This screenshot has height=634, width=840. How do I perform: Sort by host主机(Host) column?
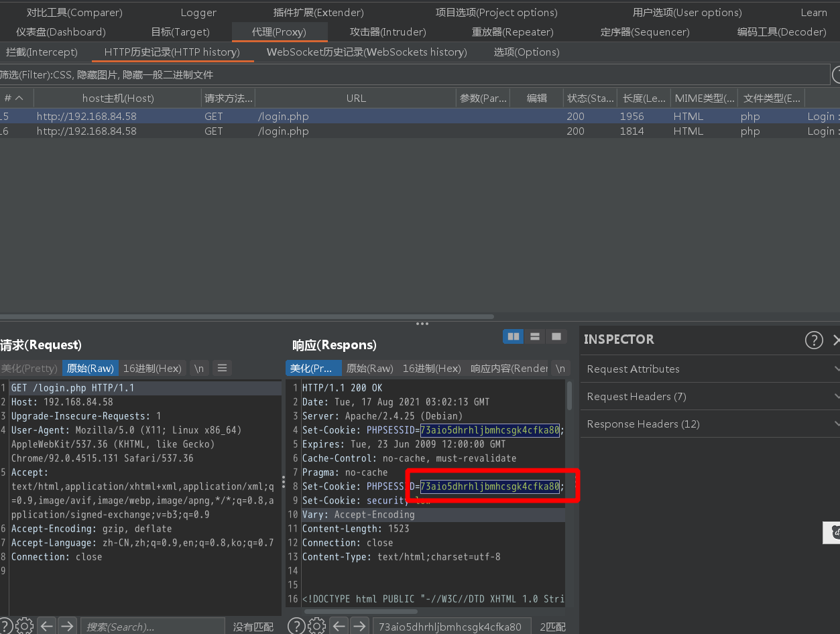click(x=118, y=98)
